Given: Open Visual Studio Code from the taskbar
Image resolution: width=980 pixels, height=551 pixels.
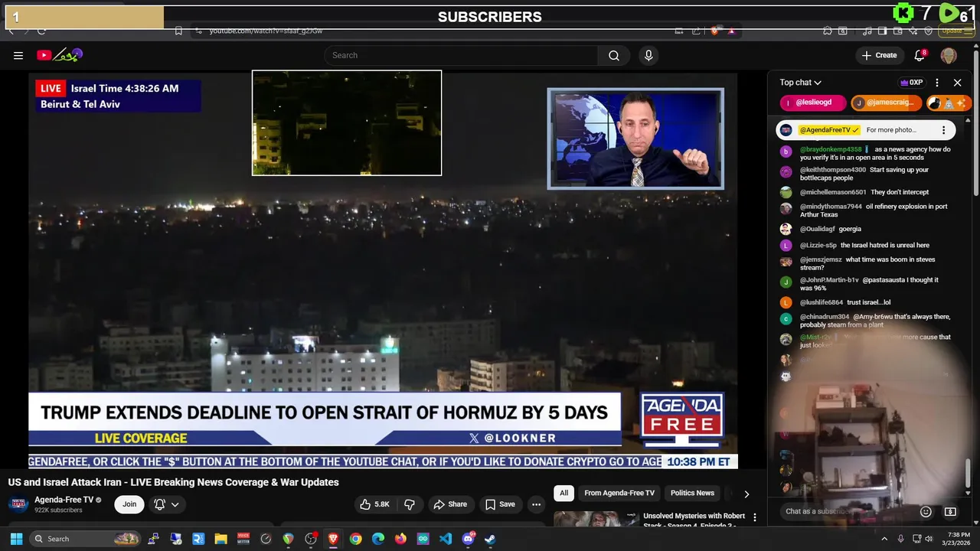Looking at the screenshot, I should (x=446, y=539).
